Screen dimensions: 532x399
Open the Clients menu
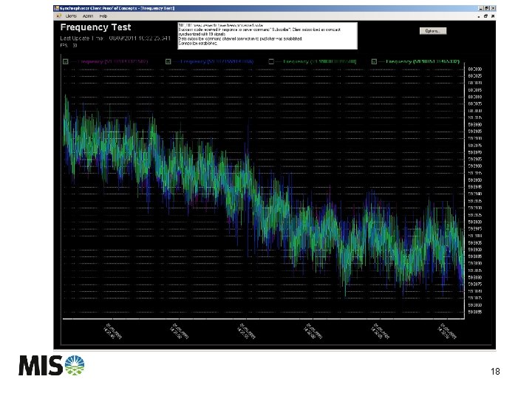(x=71, y=16)
